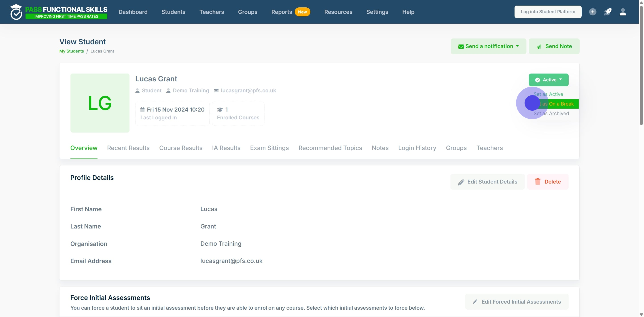Click the envelope icon beside student email

tap(216, 91)
